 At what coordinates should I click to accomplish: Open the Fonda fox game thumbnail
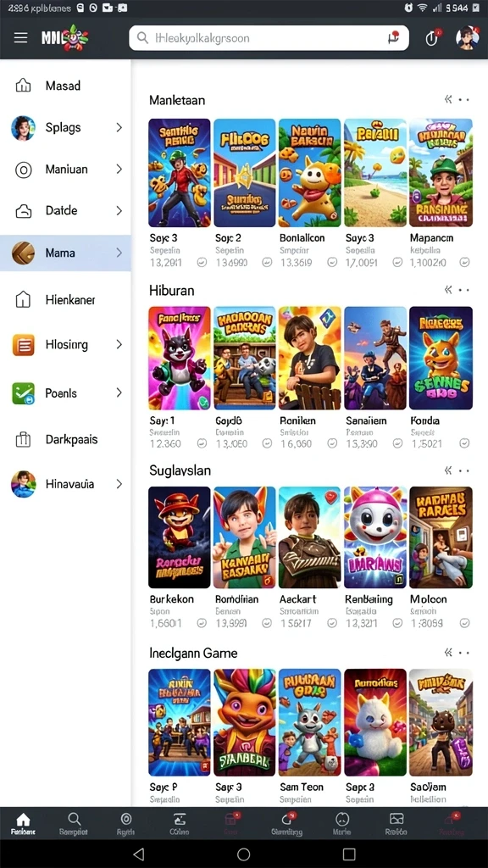(x=441, y=359)
